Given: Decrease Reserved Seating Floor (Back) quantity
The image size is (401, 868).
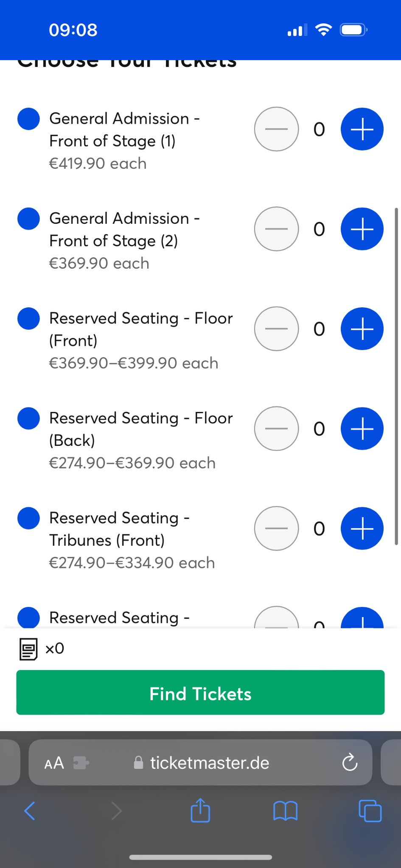Looking at the screenshot, I should (x=276, y=428).
